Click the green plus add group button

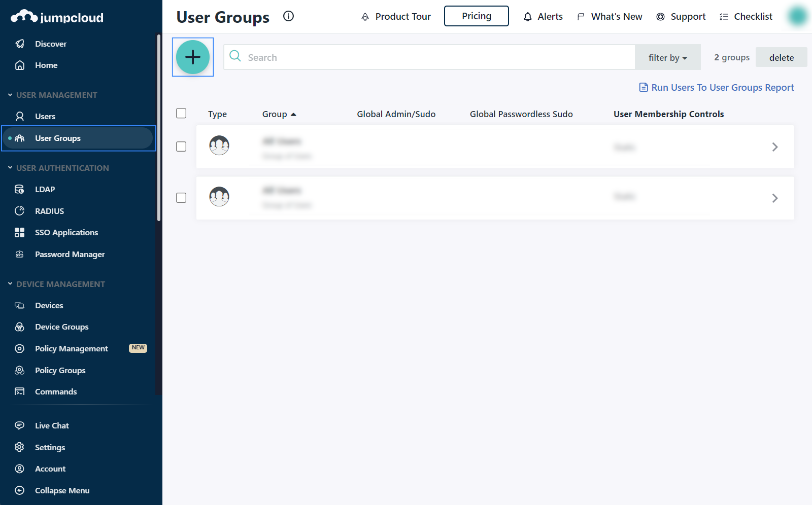tap(193, 57)
